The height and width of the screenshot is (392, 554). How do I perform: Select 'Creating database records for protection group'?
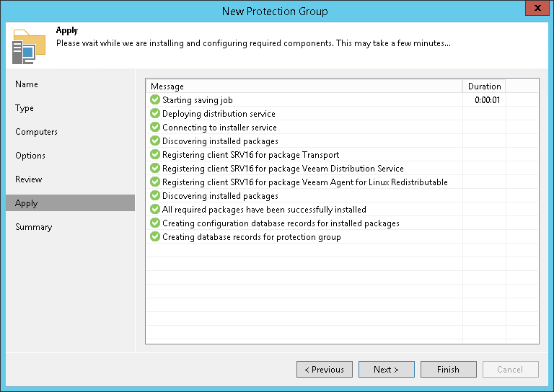point(251,237)
